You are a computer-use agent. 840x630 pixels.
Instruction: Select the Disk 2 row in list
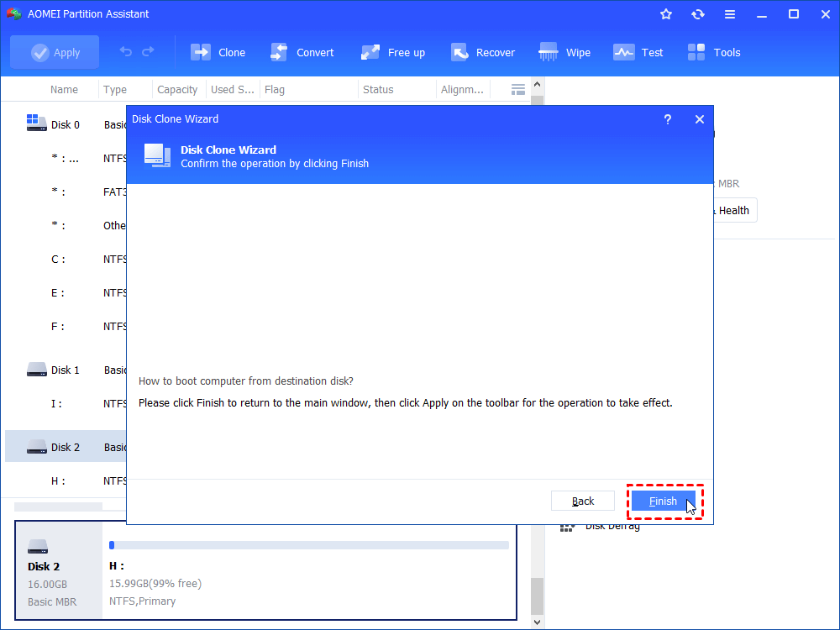tap(66, 448)
